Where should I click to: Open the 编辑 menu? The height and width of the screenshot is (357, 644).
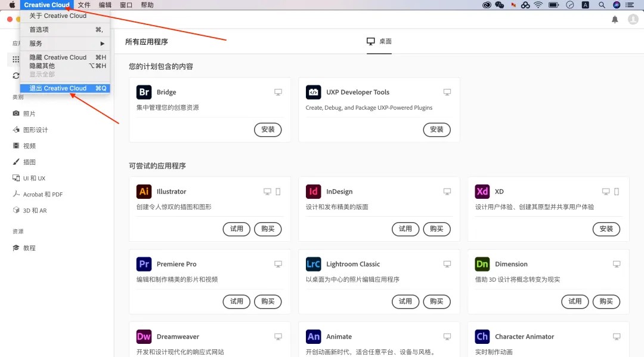105,5
